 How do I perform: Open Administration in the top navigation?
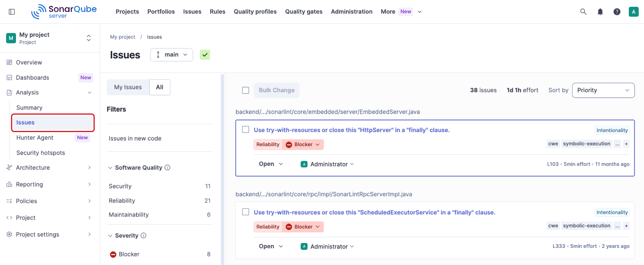click(352, 12)
